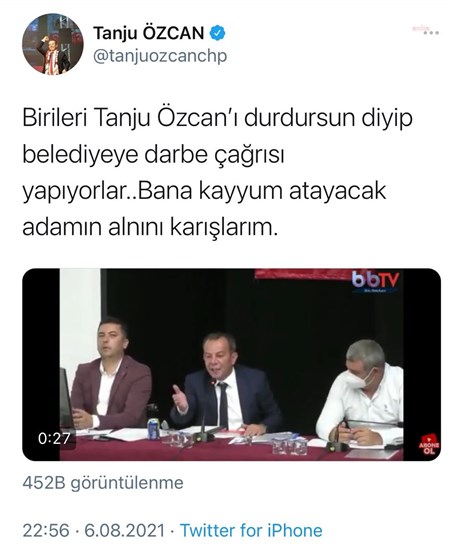Play the embedded tweet video
Viewport: 455px width, 550px height.
(232, 365)
